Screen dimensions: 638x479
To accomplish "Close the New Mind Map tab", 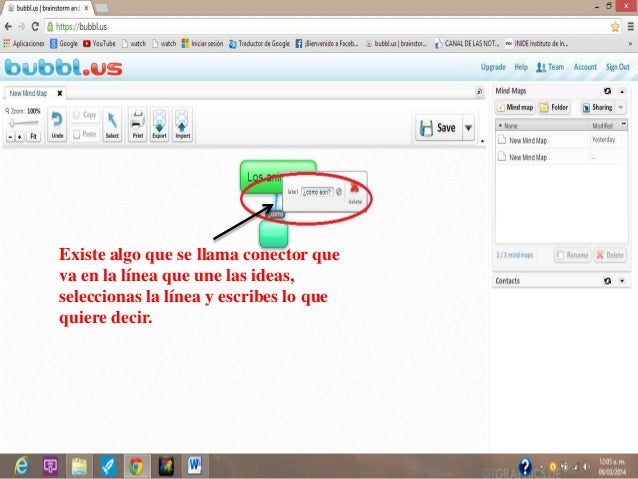I will click(60, 93).
